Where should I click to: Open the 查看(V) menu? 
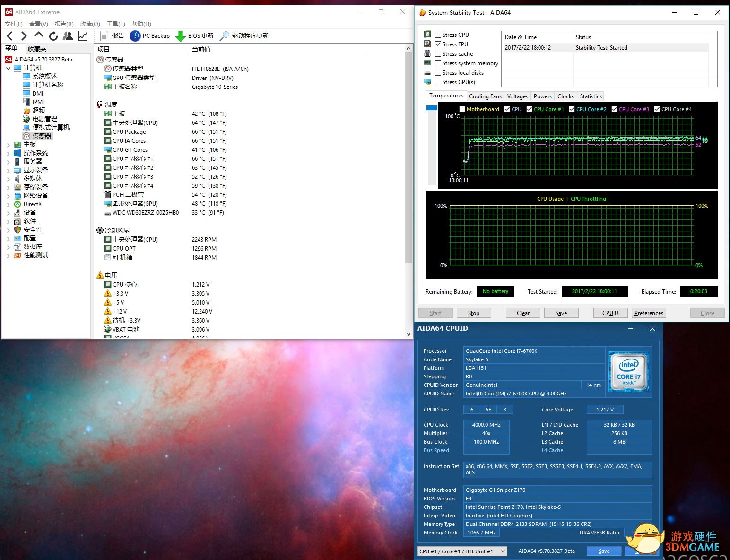39,24
